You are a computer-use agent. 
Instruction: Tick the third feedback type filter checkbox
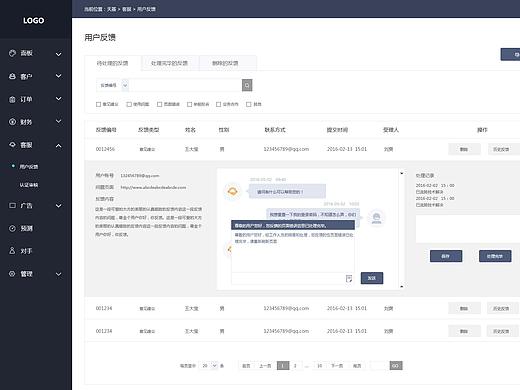point(159,104)
